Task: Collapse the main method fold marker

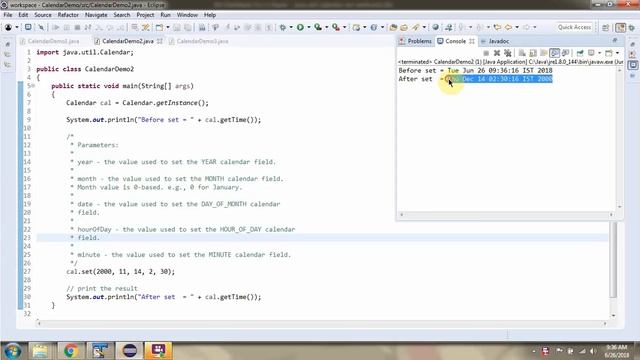Action: pyautogui.click(x=33, y=86)
